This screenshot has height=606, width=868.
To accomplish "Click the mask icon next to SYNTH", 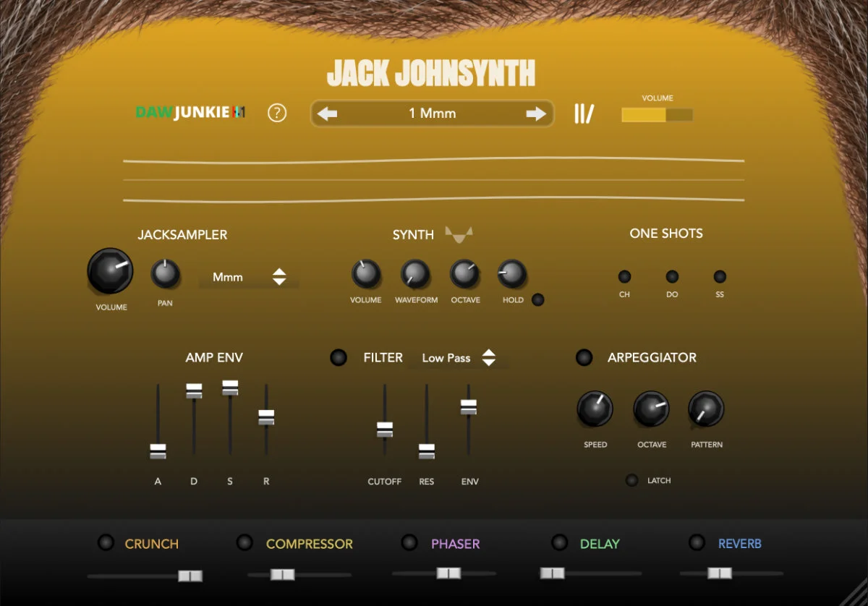I will pyautogui.click(x=459, y=234).
